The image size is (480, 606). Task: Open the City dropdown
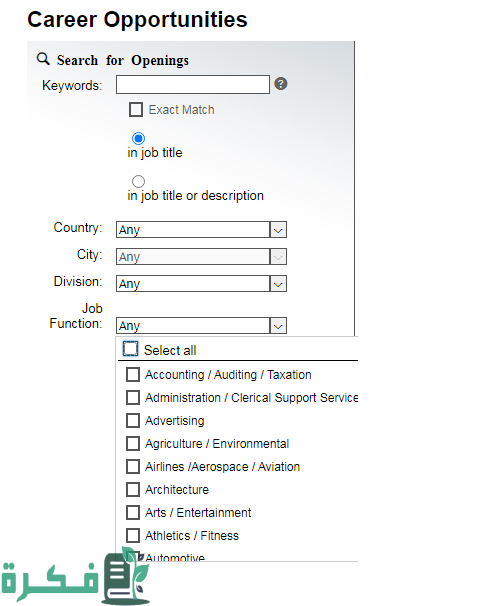tap(201, 257)
